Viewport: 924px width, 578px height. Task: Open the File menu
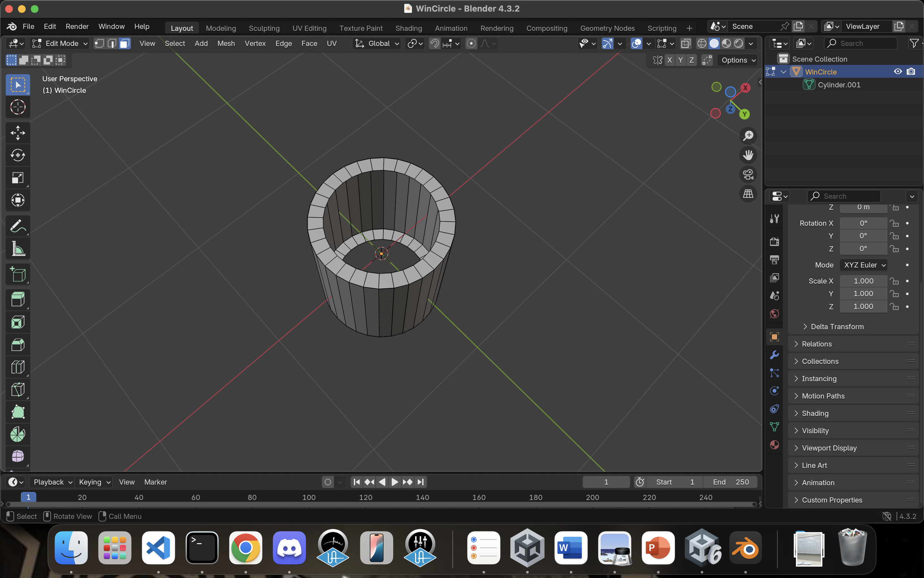[28, 26]
